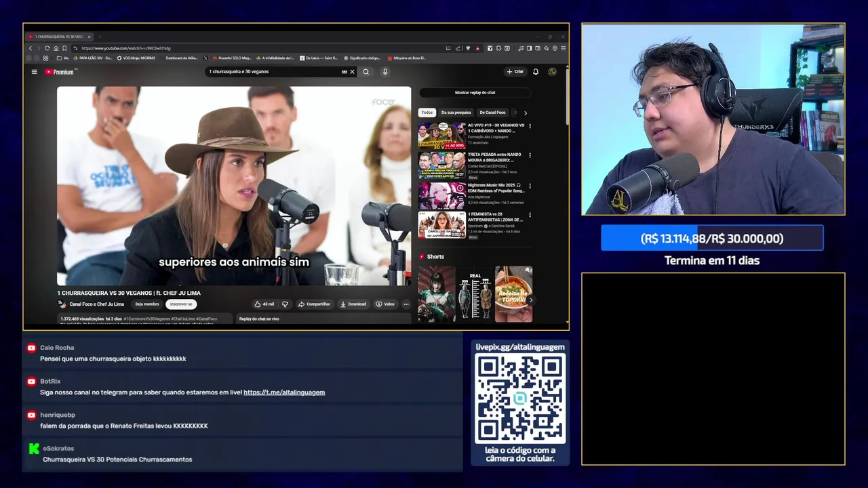Open YouTube notifications bell

pyautogui.click(x=536, y=72)
